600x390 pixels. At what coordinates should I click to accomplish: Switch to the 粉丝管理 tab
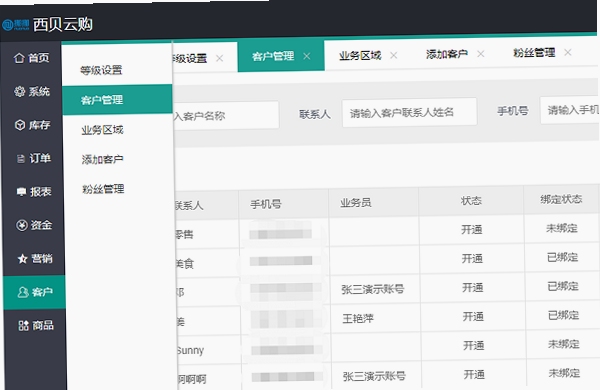[x=534, y=53]
